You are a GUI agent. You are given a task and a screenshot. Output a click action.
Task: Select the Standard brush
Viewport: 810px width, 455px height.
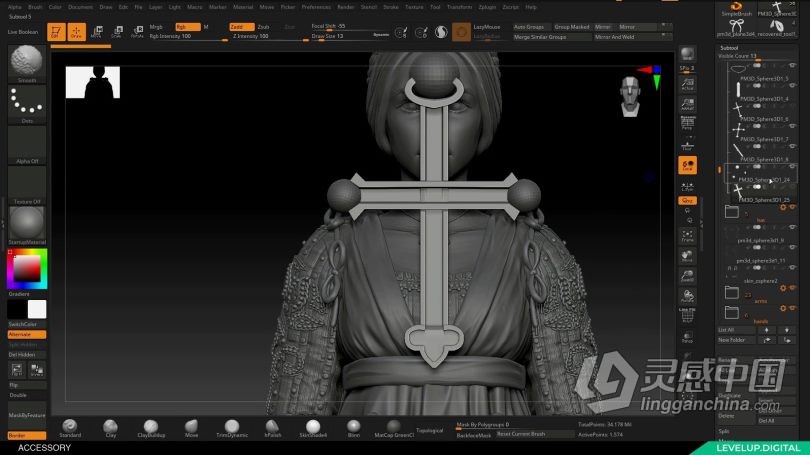click(70, 428)
